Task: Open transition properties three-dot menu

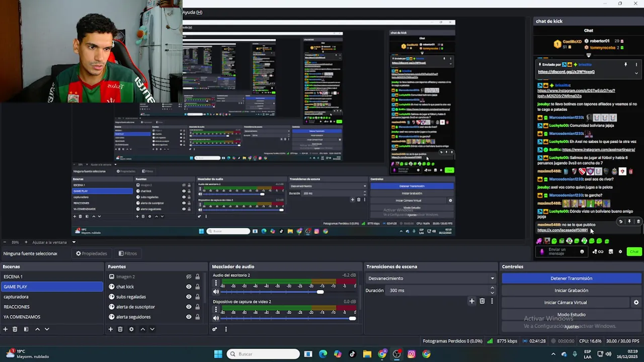Action: pos(492,301)
